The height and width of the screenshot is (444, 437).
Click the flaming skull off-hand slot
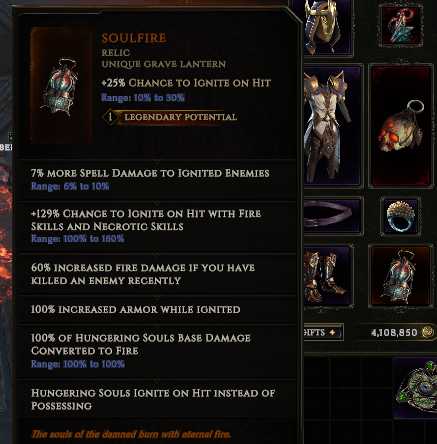401,125
